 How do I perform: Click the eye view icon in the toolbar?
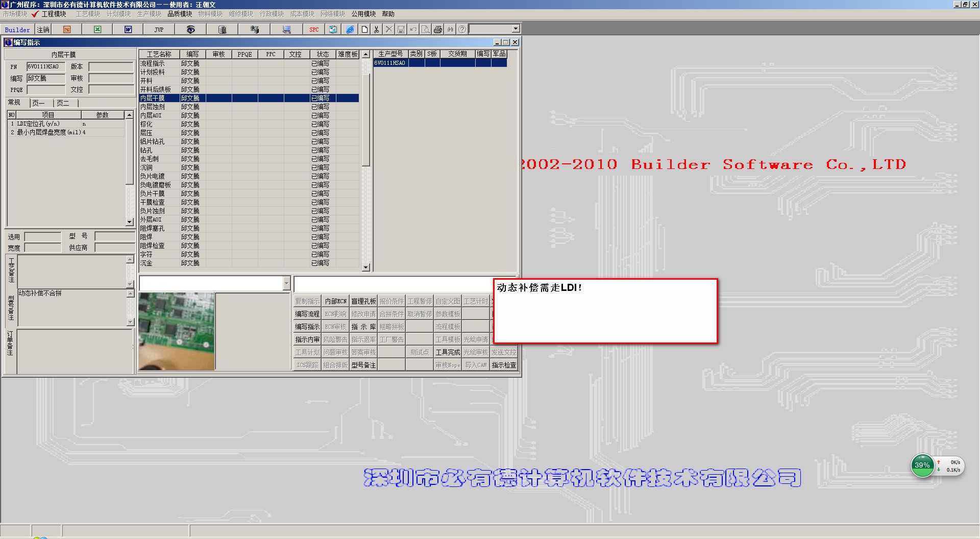pyautogui.click(x=190, y=30)
